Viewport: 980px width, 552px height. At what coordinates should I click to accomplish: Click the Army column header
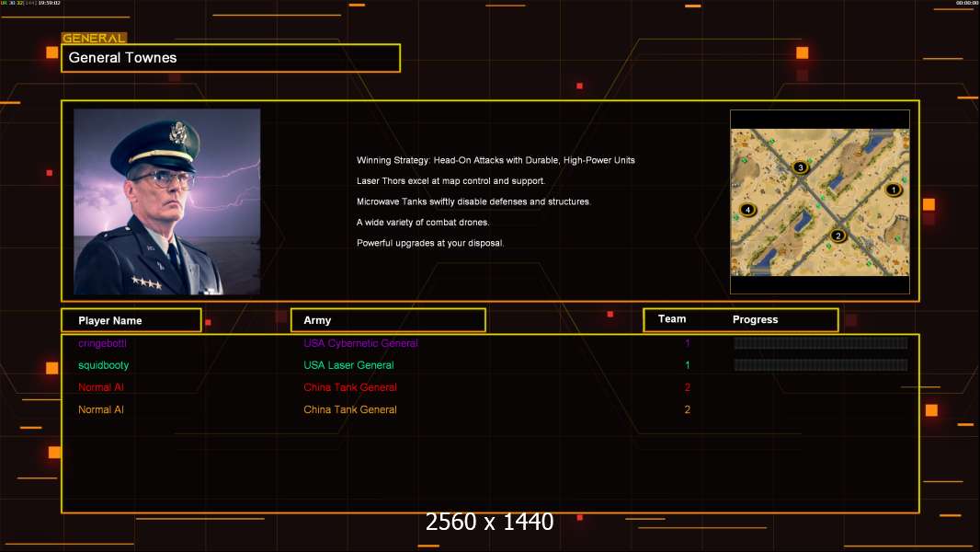point(388,320)
